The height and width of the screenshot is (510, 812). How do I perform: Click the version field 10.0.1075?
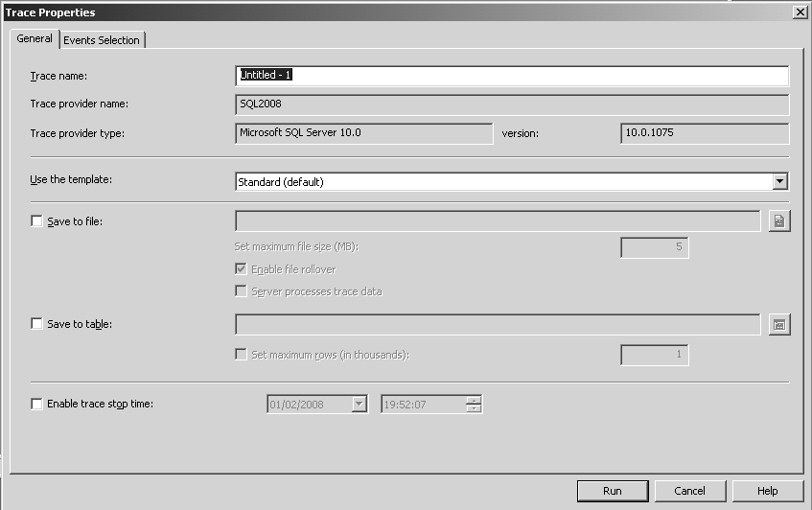click(x=705, y=133)
